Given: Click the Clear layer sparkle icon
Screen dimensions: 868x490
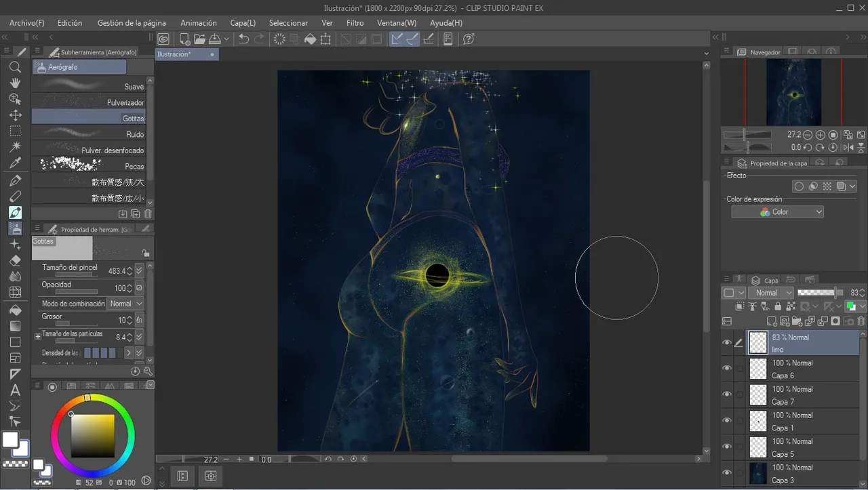Looking at the screenshot, I should coord(279,39).
